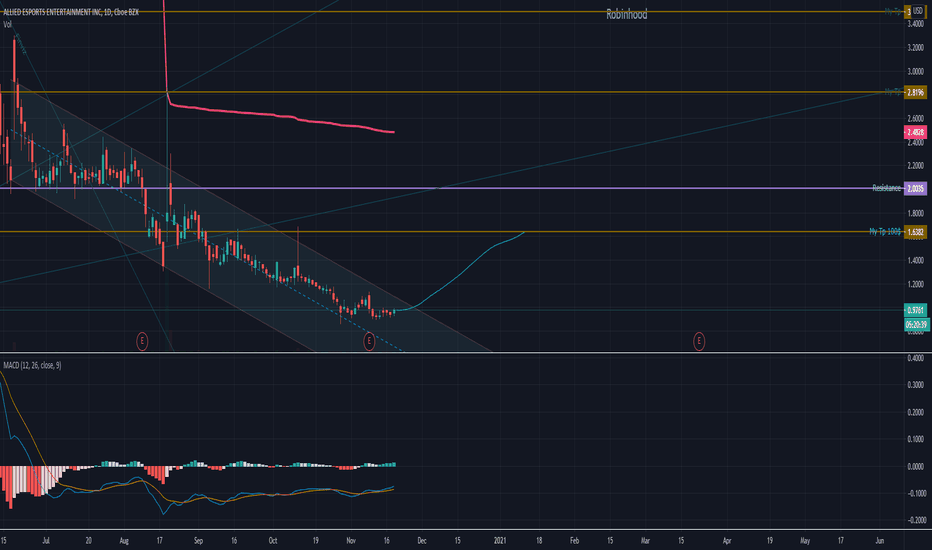Select the purple Resistance horizontal line
932x550 pixels.
[x=452, y=188]
